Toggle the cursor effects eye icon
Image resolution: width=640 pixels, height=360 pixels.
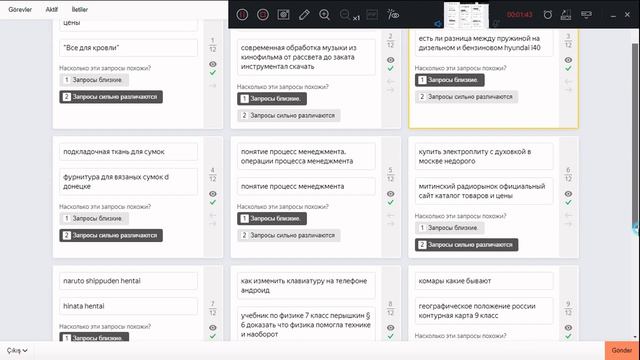coord(393,15)
